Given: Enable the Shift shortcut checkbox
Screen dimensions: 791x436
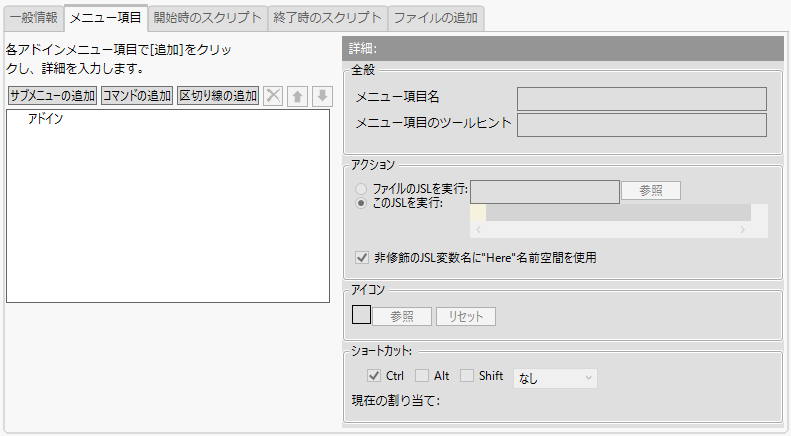Looking at the screenshot, I should (466, 376).
